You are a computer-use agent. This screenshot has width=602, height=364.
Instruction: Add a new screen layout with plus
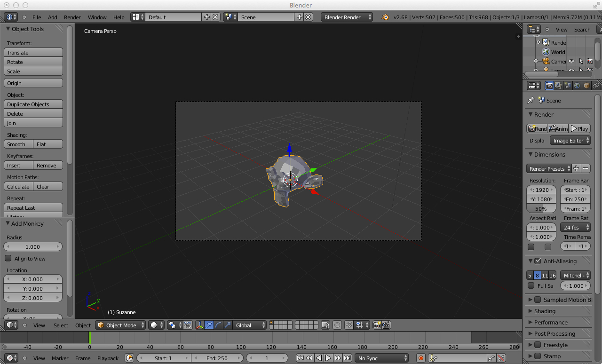[206, 17]
